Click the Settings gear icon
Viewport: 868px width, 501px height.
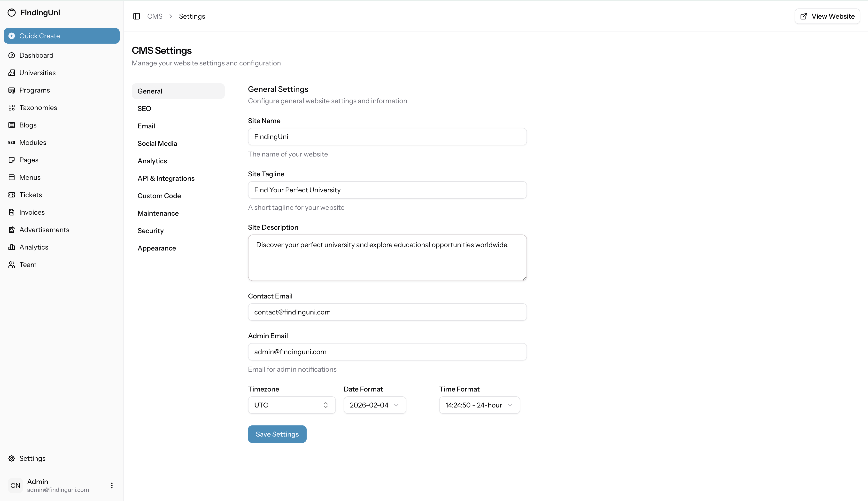pyautogui.click(x=12, y=458)
